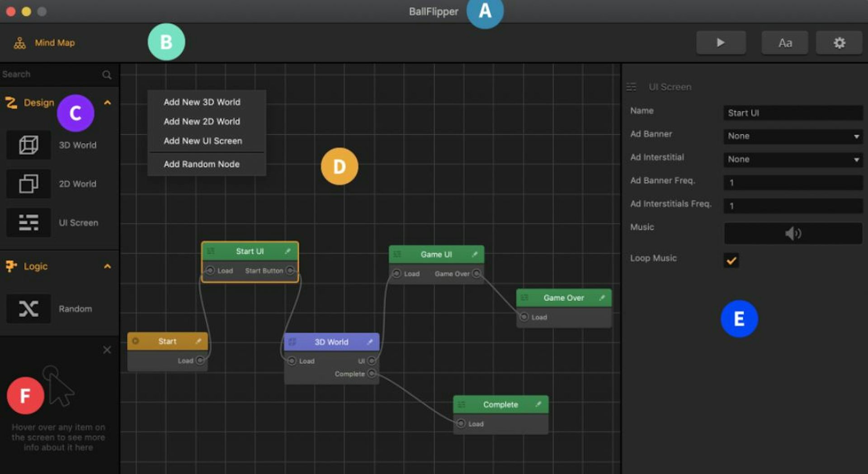The image size is (868, 474).
Task: Click the Music speaker icon
Action: (x=793, y=233)
